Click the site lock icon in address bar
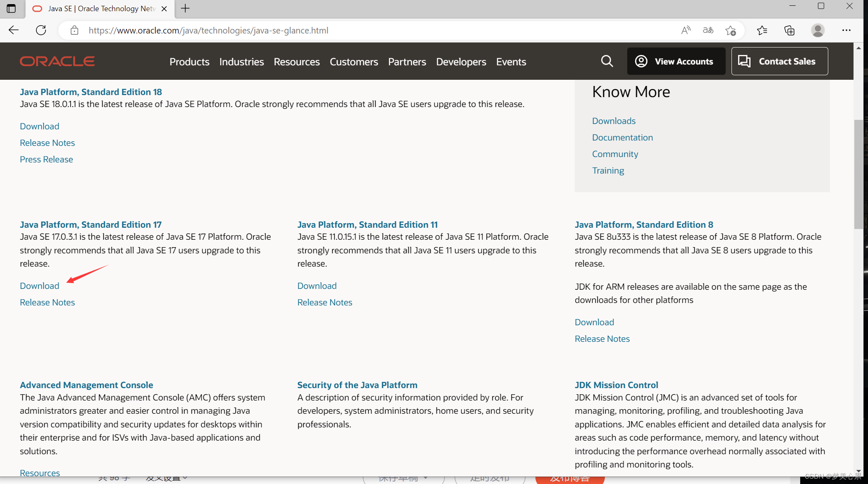Viewport: 868px width, 484px height. 74,30
